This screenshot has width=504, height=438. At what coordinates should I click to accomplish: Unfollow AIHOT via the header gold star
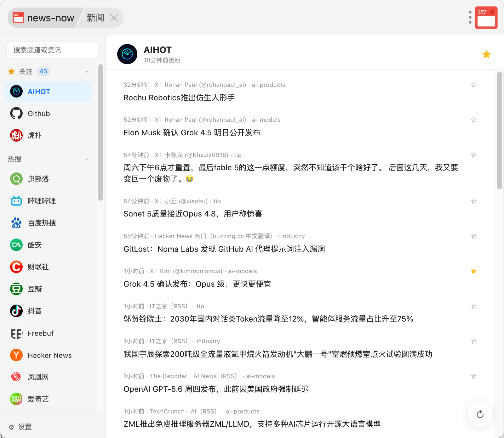pyautogui.click(x=486, y=54)
